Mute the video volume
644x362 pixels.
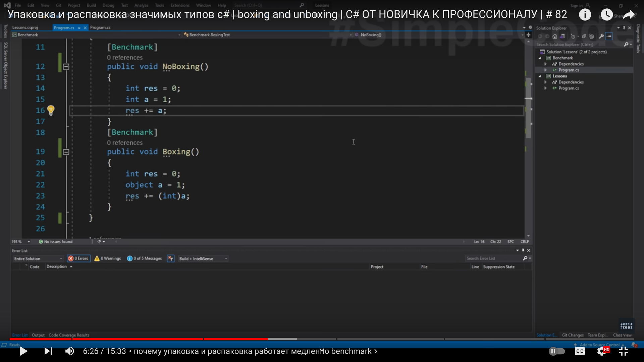point(70,351)
